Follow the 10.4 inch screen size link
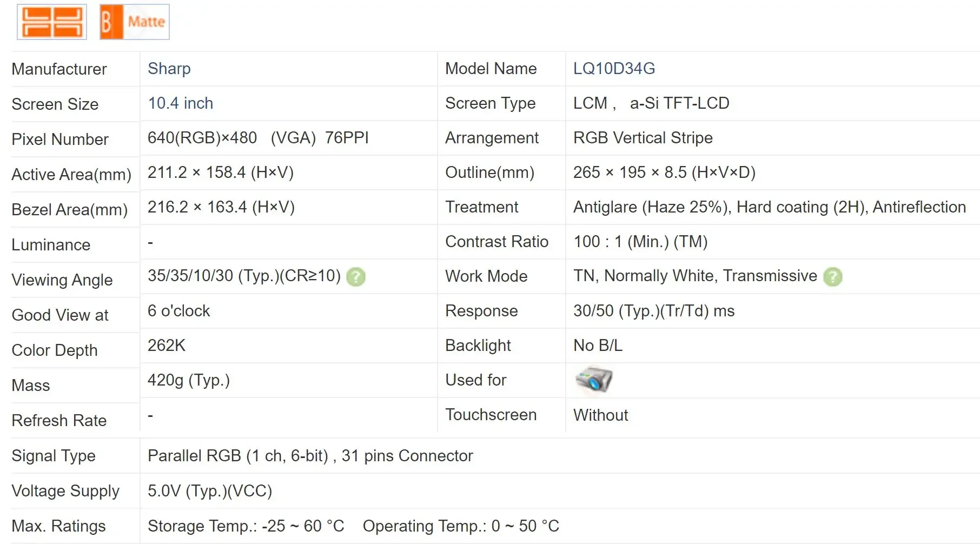Image resolution: width=980 pixels, height=544 pixels. [x=180, y=103]
